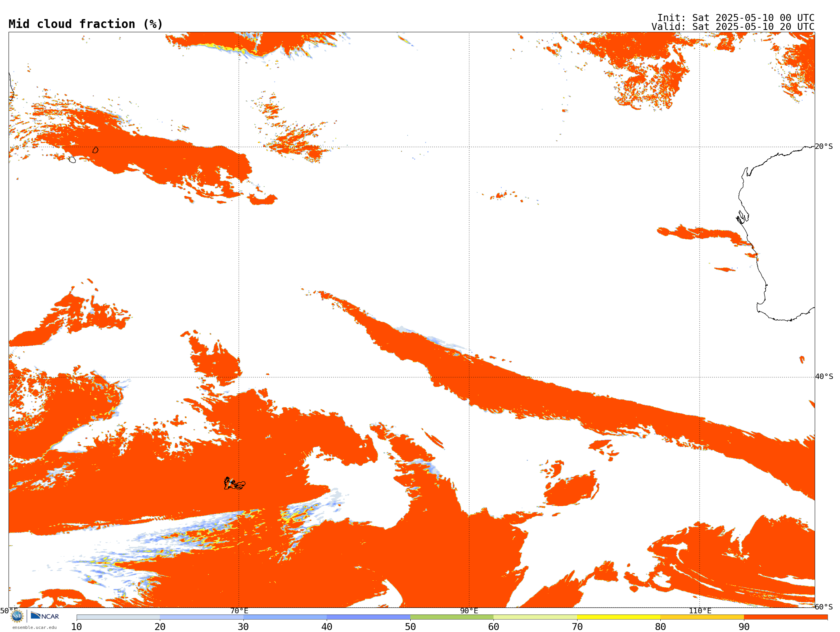This screenshot has height=632, width=840.
Task: Pick the orange-red 90+ colorbar segment
Action: pos(786,617)
